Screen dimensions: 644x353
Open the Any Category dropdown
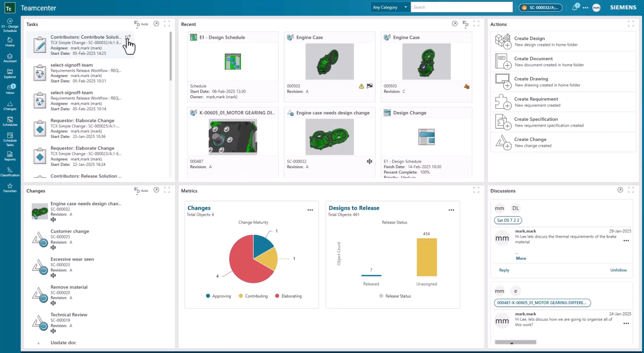pyautogui.click(x=390, y=7)
